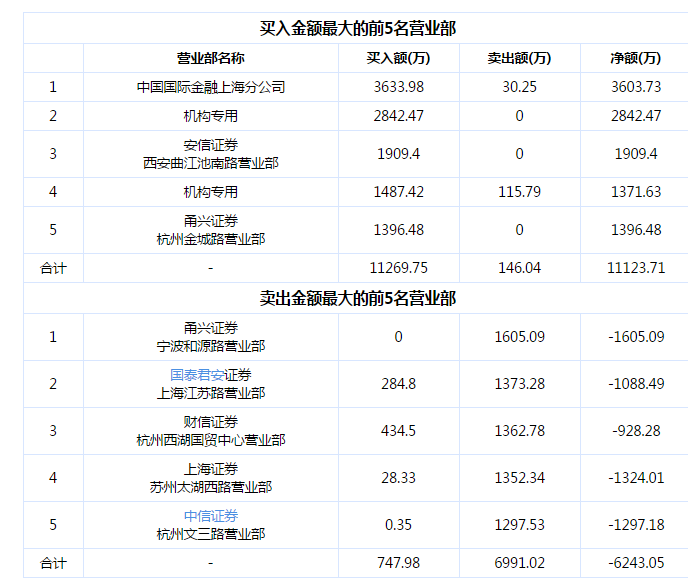Click buy amount 434.5

pos(398,431)
